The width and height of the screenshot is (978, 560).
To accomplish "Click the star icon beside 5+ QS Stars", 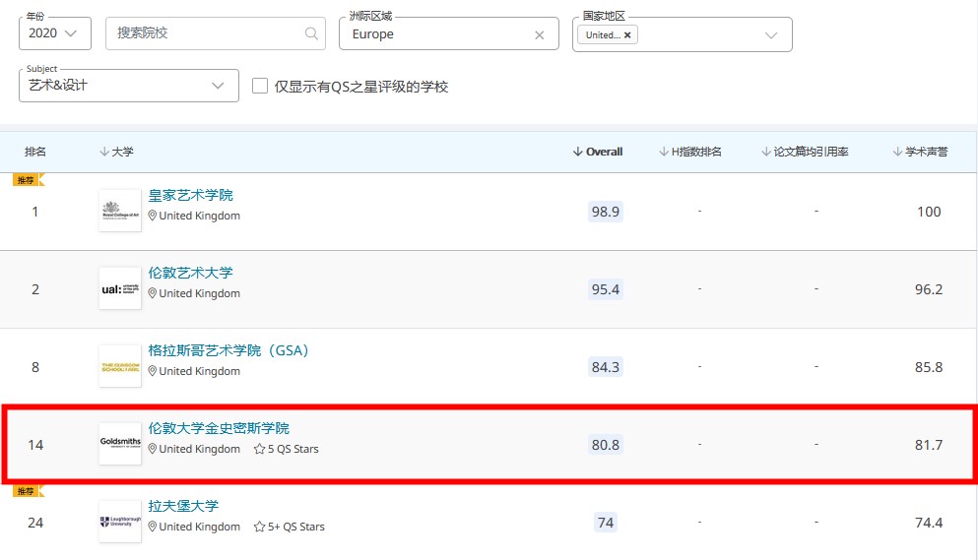I will 259,527.
